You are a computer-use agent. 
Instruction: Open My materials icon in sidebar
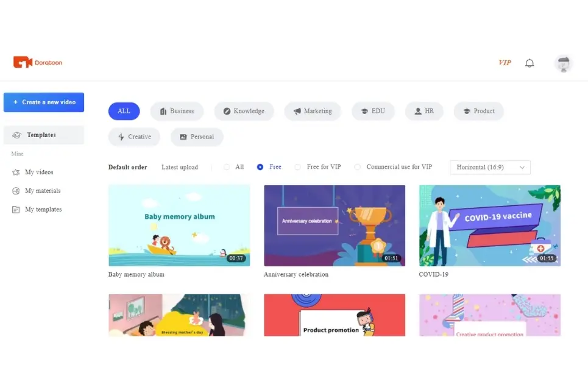click(x=16, y=191)
